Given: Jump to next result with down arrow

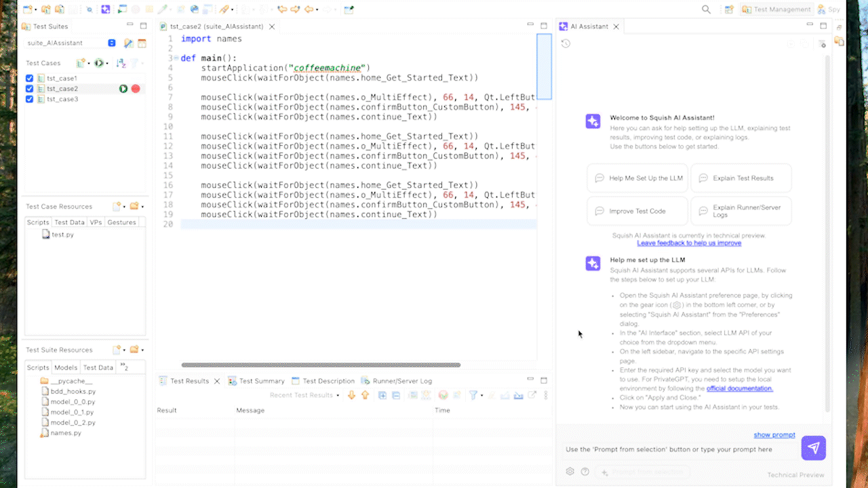Looking at the screenshot, I should pos(351,395).
